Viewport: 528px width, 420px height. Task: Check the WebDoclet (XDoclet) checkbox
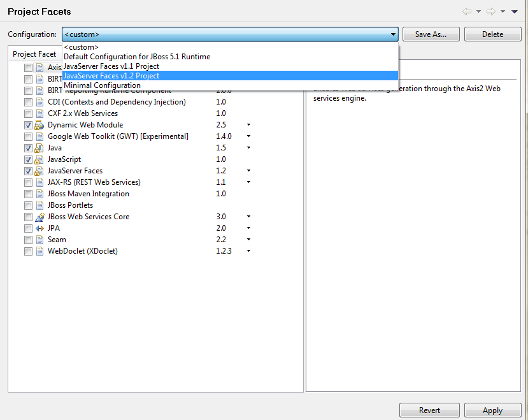(x=28, y=251)
